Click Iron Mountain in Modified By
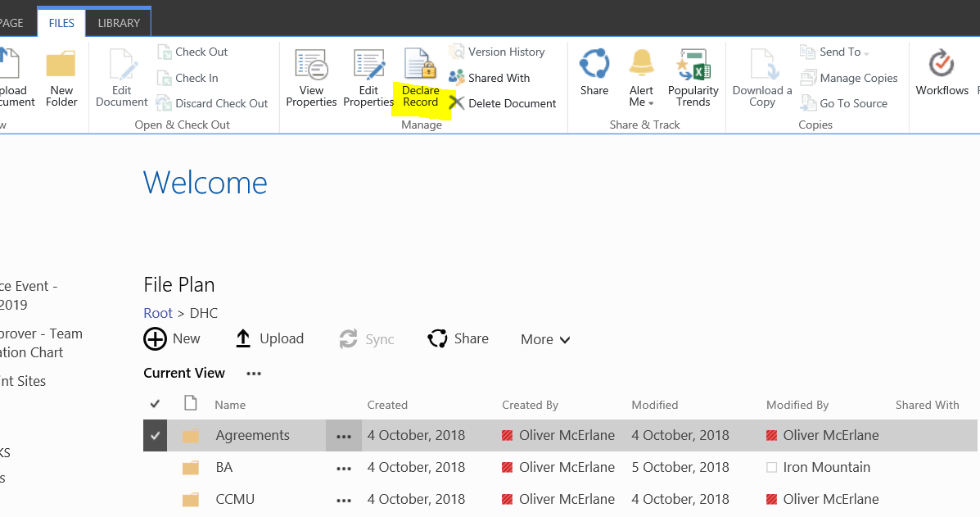The image size is (980, 517). tap(826, 468)
